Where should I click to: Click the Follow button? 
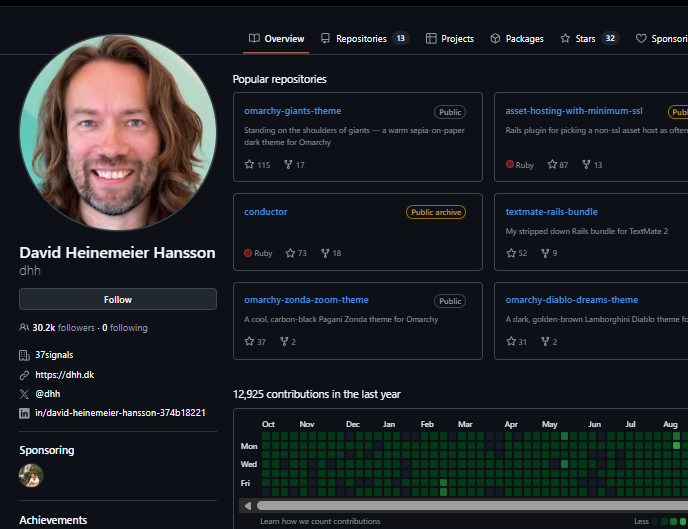tap(118, 299)
